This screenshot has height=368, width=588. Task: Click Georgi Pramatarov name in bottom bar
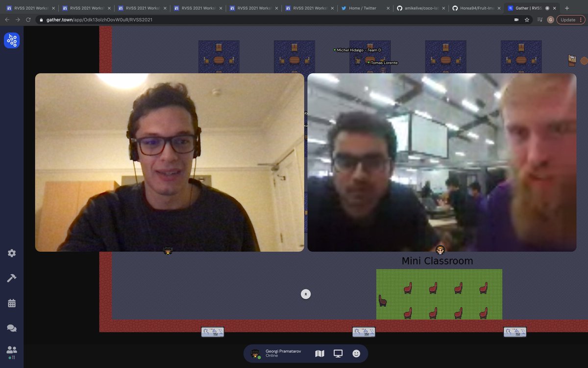[283, 351]
